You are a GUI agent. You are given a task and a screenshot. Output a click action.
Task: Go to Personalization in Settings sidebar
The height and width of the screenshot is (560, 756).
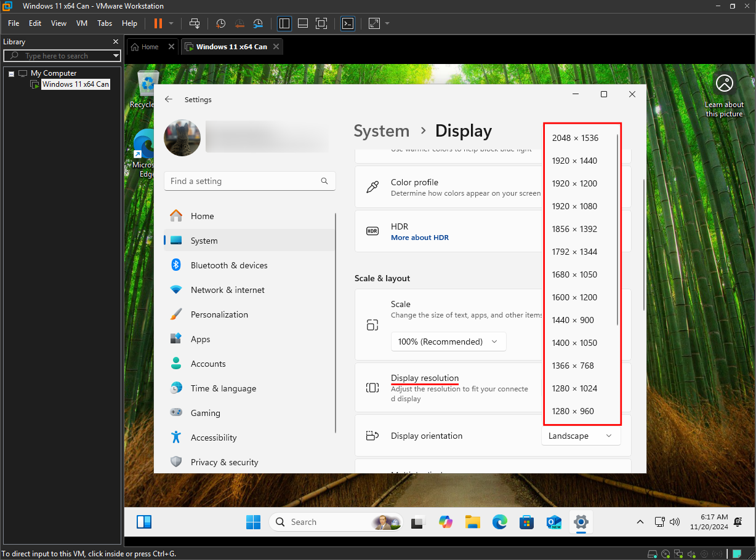(219, 314)
